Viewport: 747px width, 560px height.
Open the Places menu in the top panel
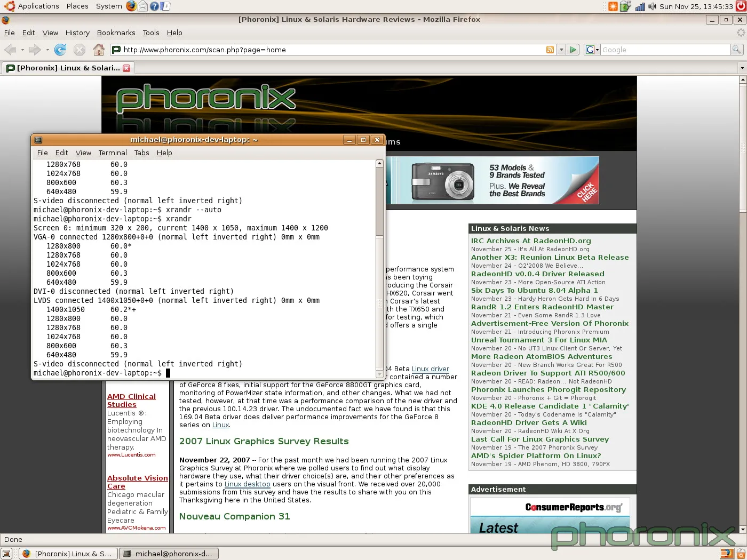(x=77, y=6)
